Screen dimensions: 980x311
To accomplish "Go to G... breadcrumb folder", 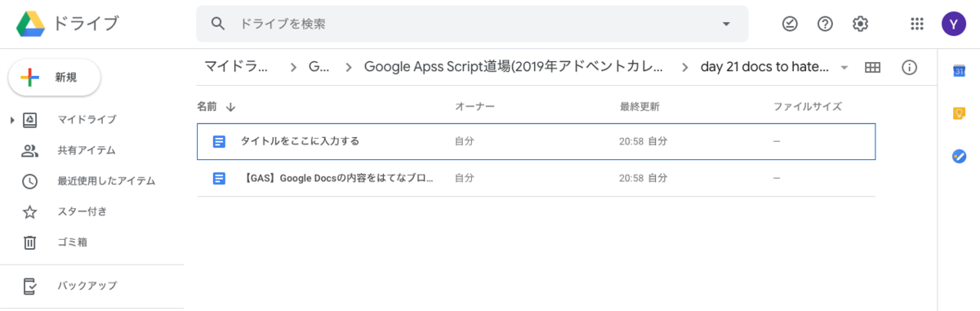I will [318, 67].
